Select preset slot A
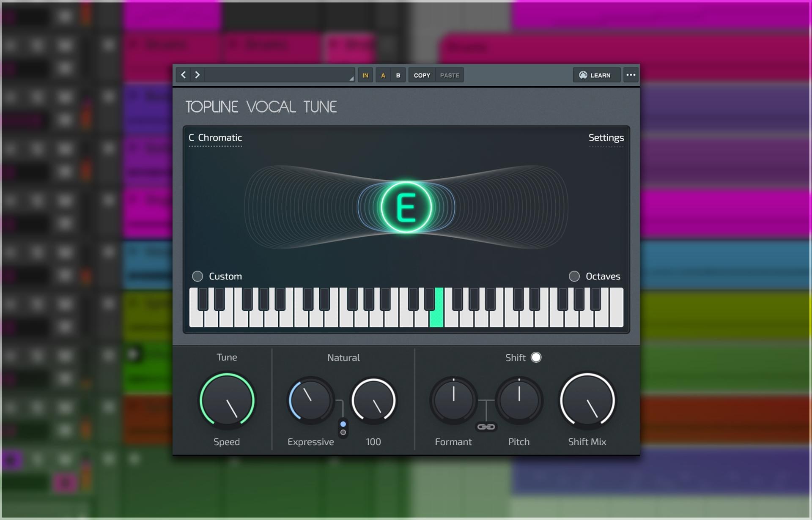The height and width of the screenshot is (520, 812). coord(383,75)
